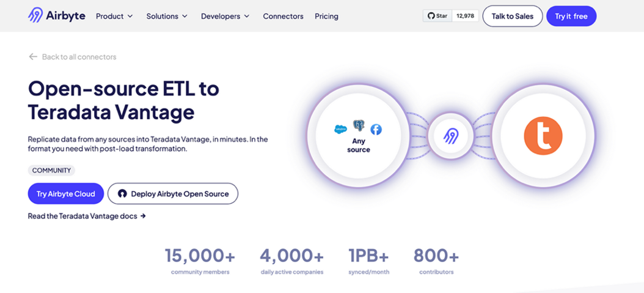Click the '15,000+' community members stat
Image resolution: width=644 pixels, height=293 pixels.
click(x=200, y=256)
